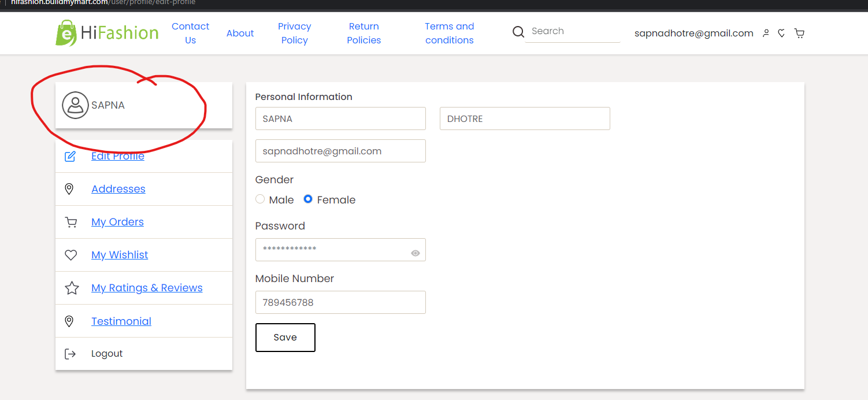This screenshot has height=400, width=868.
Task: Click the first name field SAPNA
Action: pos(340,118)
